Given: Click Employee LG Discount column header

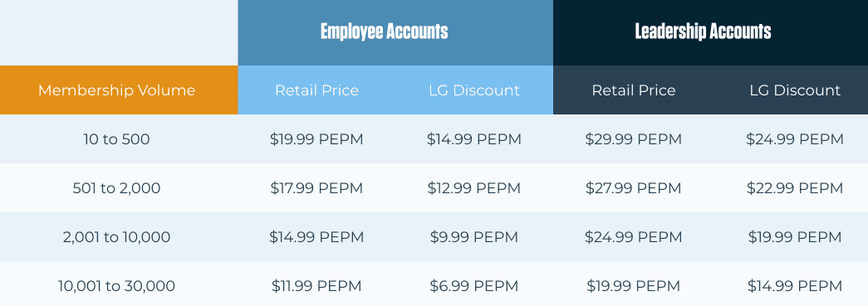Looking at the screenshot, I should 474,90.
